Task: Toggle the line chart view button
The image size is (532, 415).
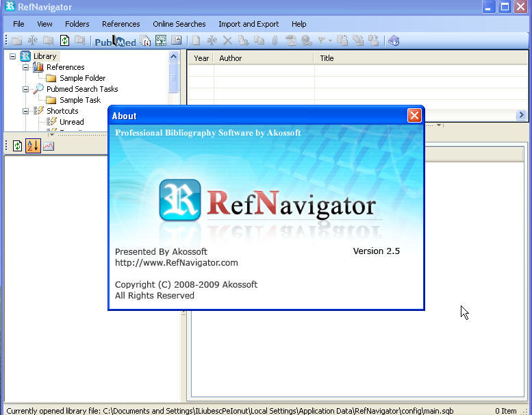Action: point(49,146)
